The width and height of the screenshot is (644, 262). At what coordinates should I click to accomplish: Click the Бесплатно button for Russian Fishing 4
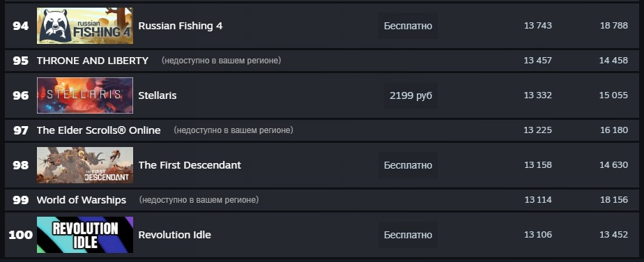(408, 26)
